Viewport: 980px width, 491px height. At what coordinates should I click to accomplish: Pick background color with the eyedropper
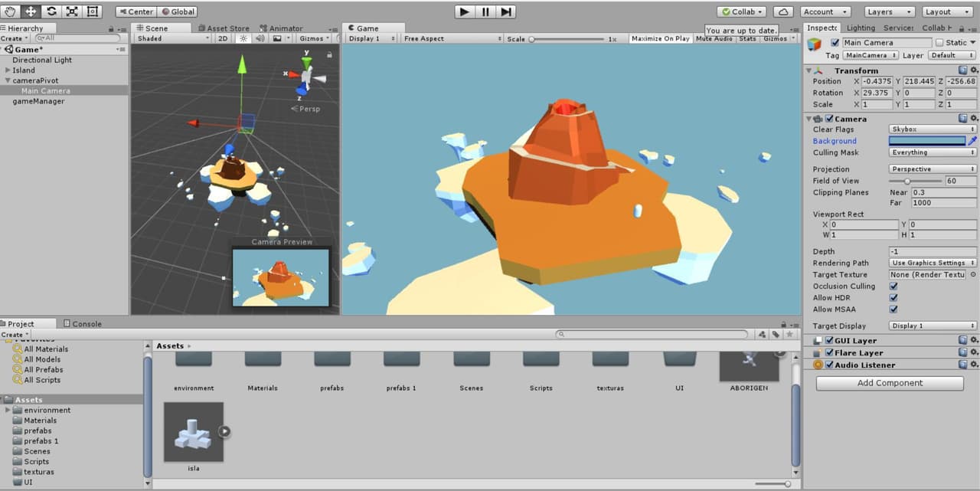click(973, 141)
